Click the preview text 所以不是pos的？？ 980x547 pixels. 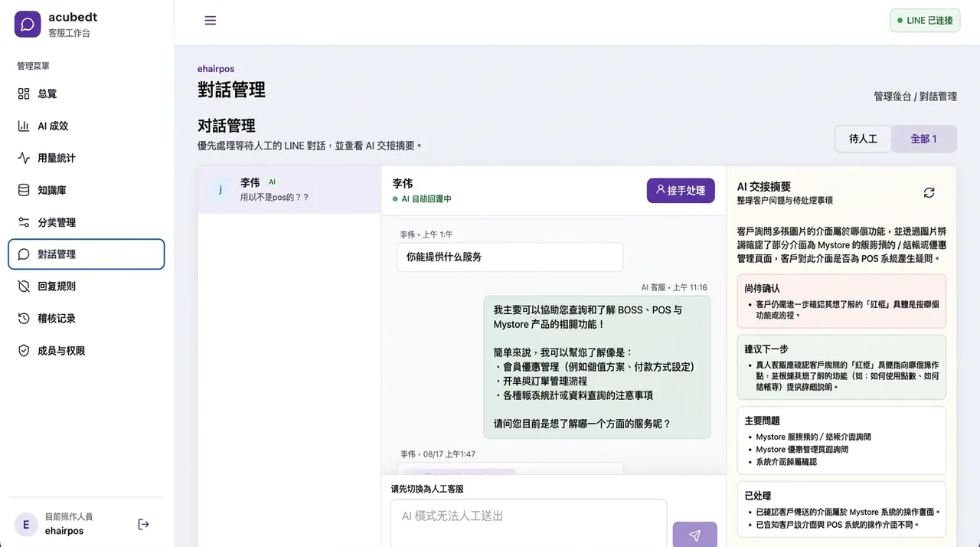pyautogui.click(x=274, y=197)
